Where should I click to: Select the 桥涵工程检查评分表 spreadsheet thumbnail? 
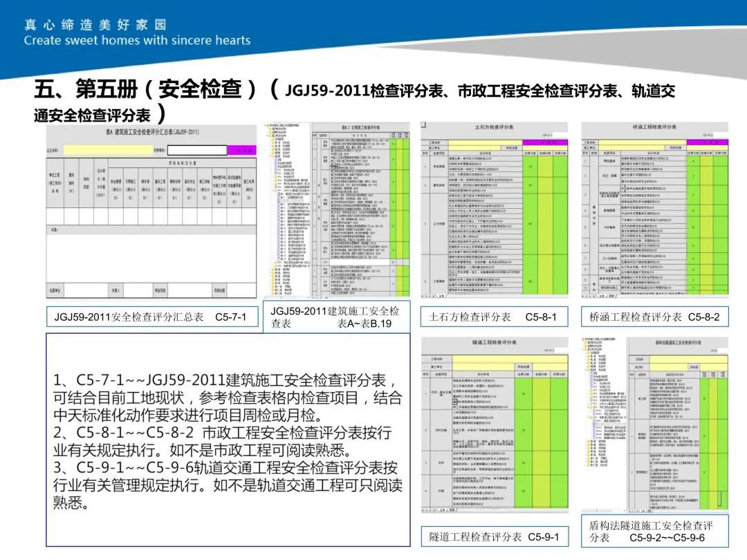(x=655, y=210)
